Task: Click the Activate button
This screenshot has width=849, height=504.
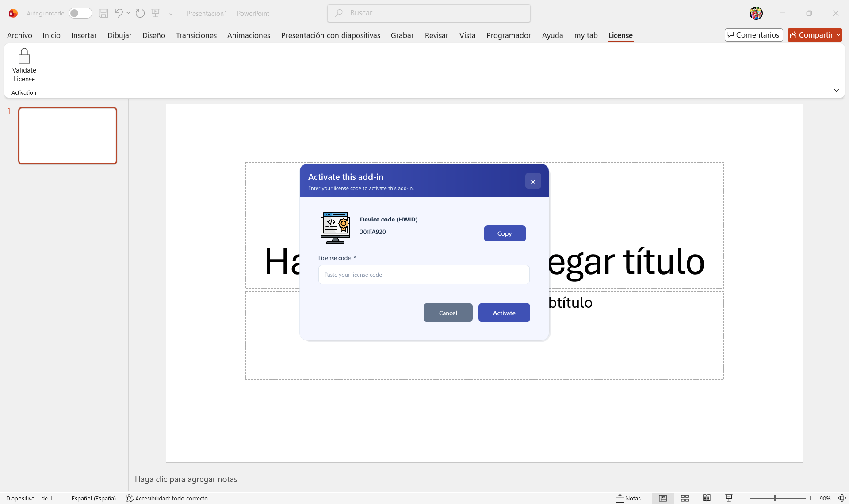Action: (x=504, y=313)
